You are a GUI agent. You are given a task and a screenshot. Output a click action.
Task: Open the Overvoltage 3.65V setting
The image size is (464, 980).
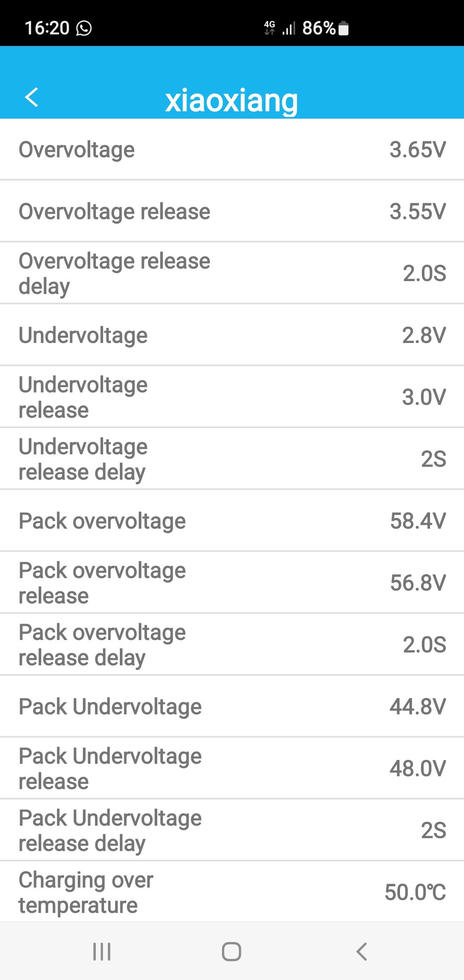click(232, 150)
